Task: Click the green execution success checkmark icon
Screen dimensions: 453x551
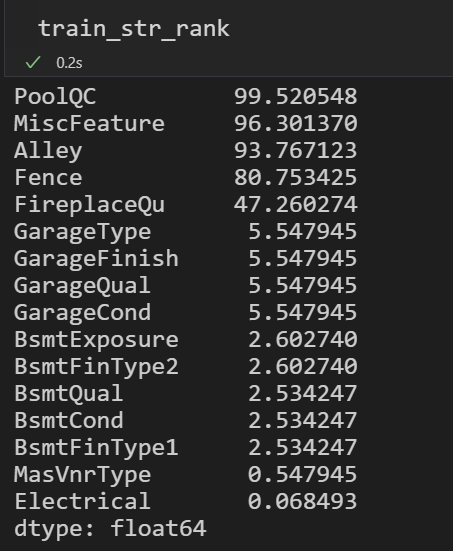Action: [33, 63]
